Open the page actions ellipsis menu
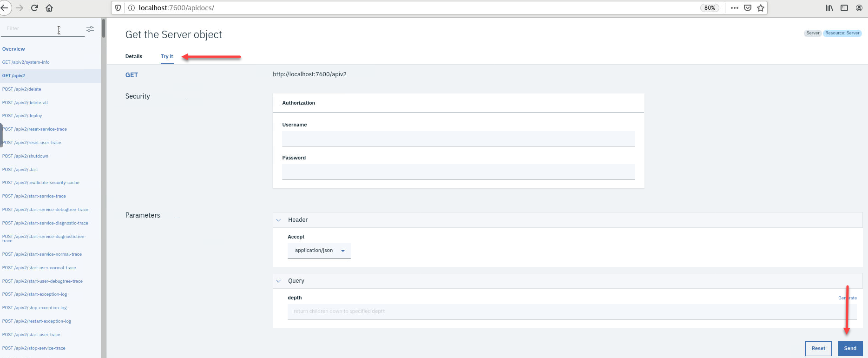 (735, 8)
